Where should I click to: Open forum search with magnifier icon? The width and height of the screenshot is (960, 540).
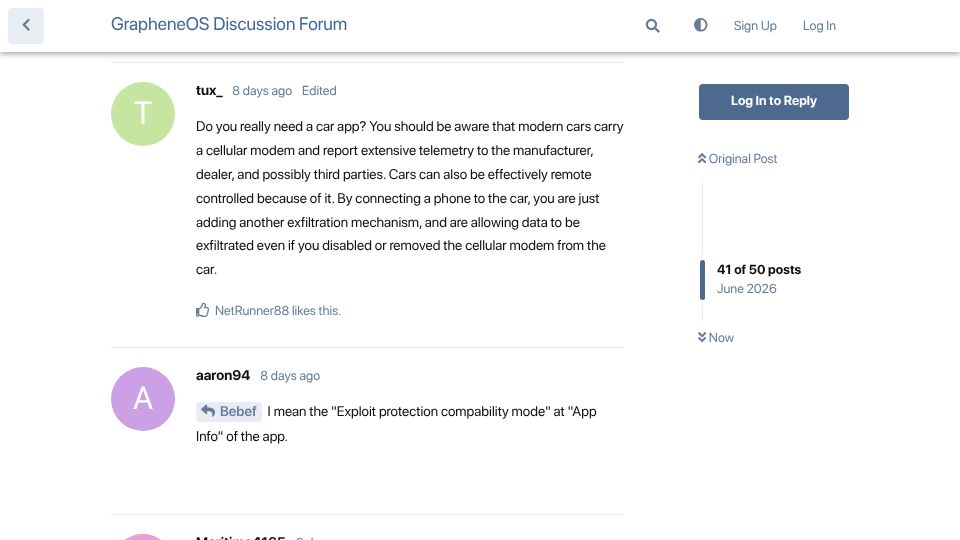(653, 26)
